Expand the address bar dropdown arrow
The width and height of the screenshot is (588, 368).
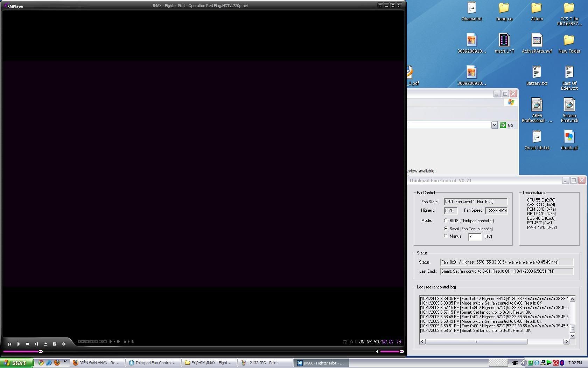tap(494, 125)
